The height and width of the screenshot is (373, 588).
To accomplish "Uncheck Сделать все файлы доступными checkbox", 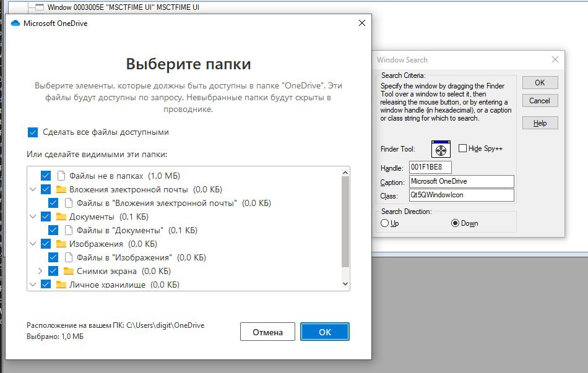I will tap(33, 132).
